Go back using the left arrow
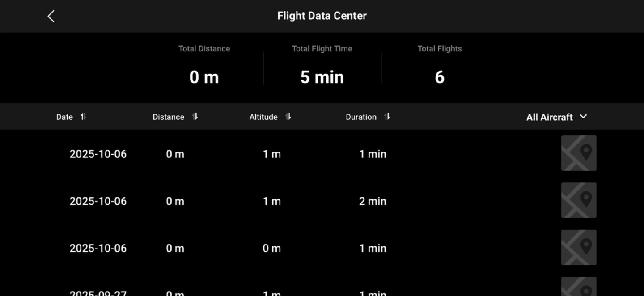644x296 pixels. (51, 17)
